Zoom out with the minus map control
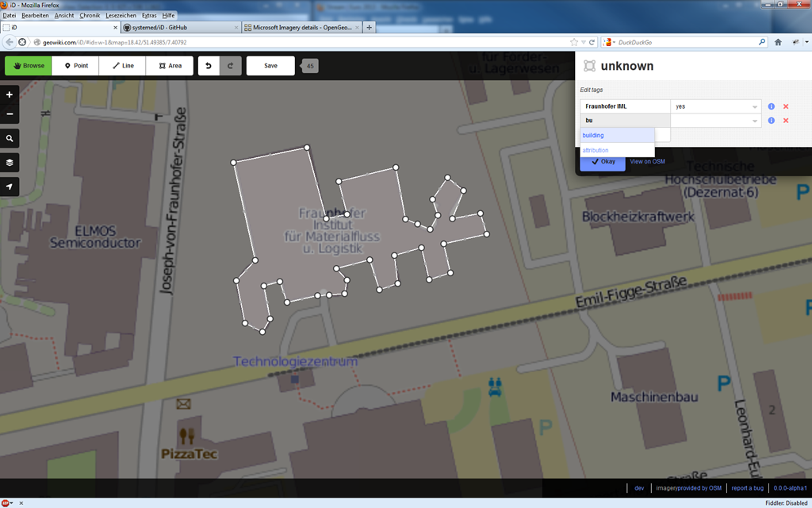Screen dimensions: 812x508 10,114
